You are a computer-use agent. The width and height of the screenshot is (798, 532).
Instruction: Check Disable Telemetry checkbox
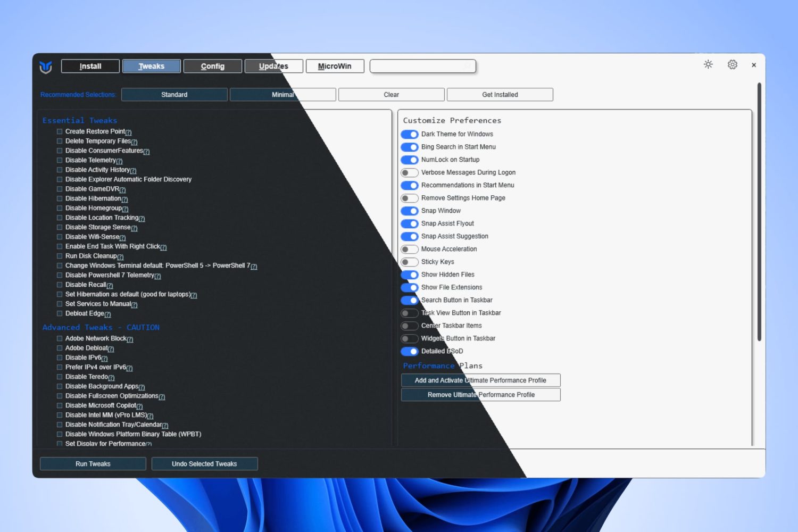click(60, 160)
